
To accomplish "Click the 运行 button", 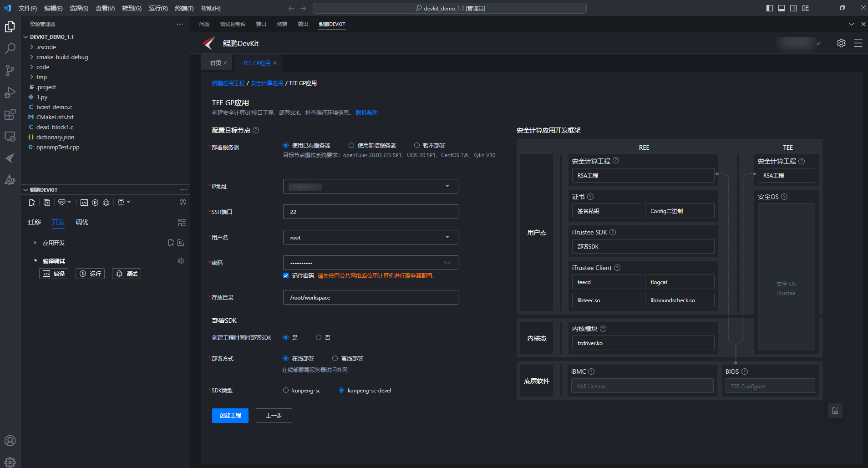I will (x=90, y=274).
